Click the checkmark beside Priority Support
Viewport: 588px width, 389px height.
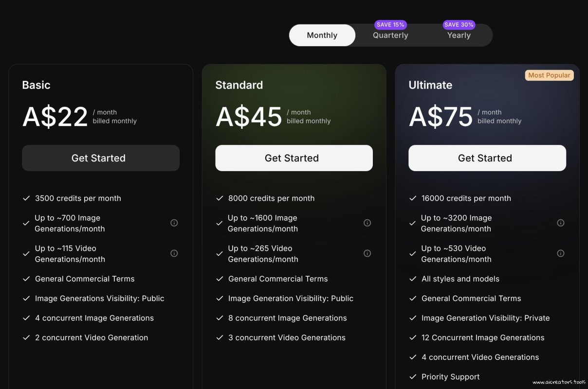coord(413,377)
